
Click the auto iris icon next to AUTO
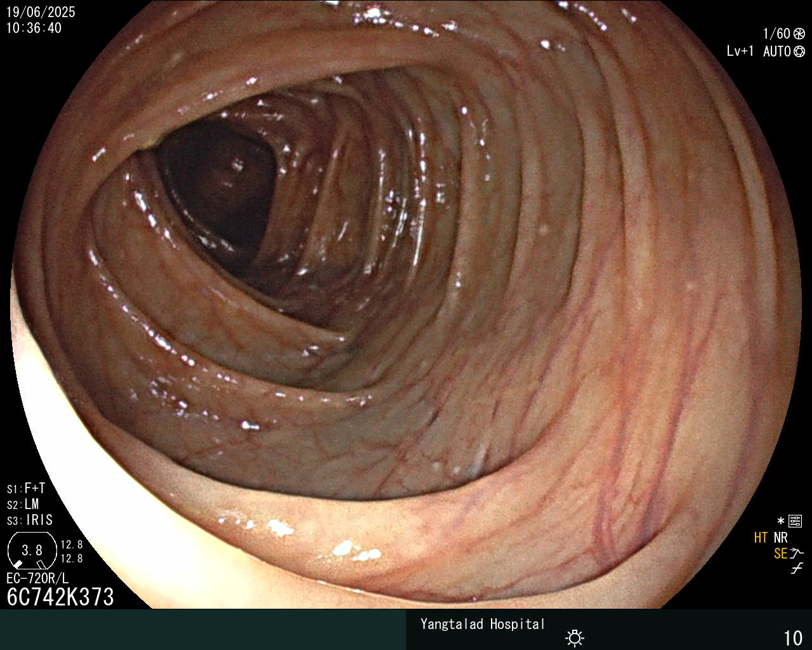point(799,51)
